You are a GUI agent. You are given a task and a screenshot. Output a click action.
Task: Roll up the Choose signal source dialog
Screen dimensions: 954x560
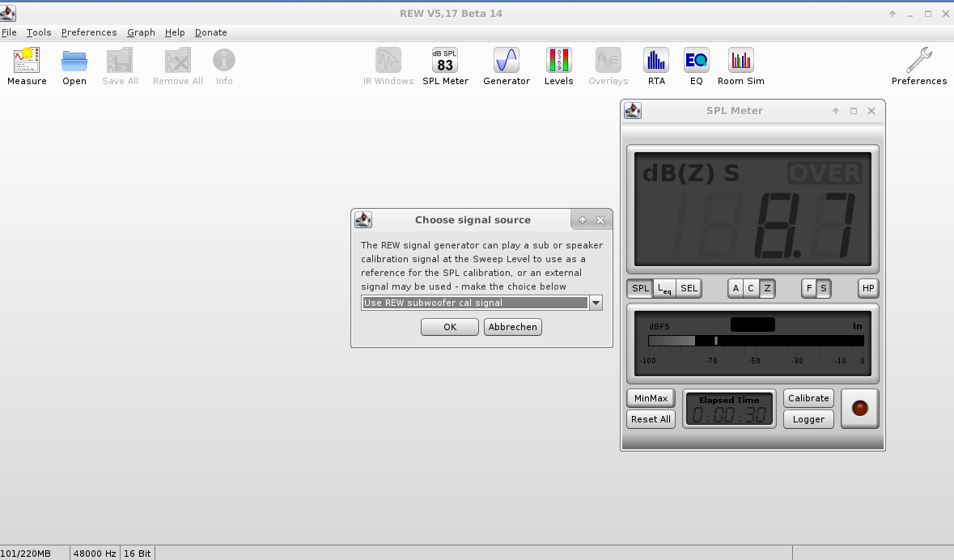[583, 220]
